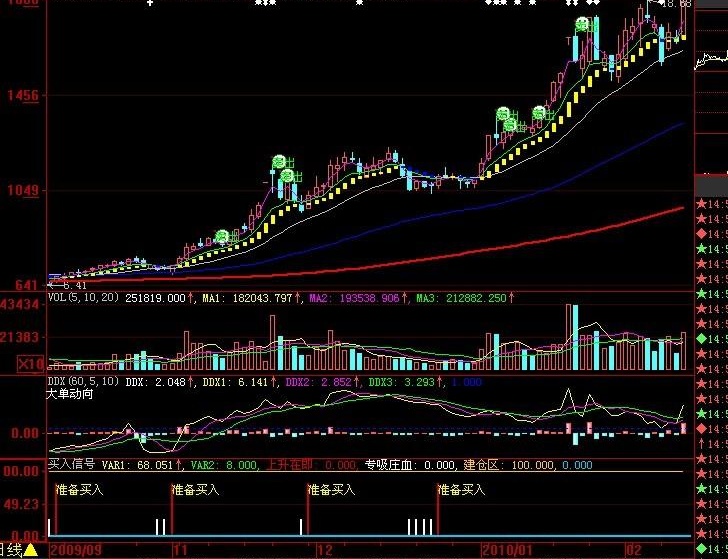Click the 18.88 high price marker
This screenshot has width=728, height=559.
point(676,4)
